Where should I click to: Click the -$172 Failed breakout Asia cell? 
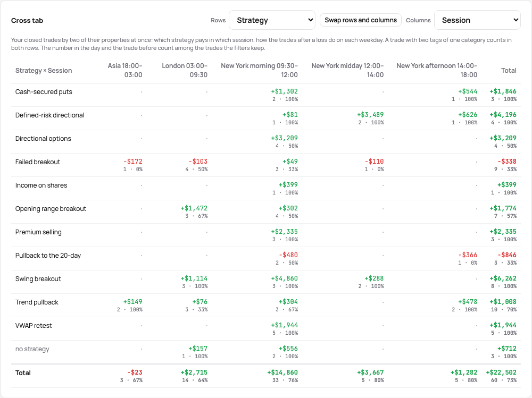click(x=132, y=165)
